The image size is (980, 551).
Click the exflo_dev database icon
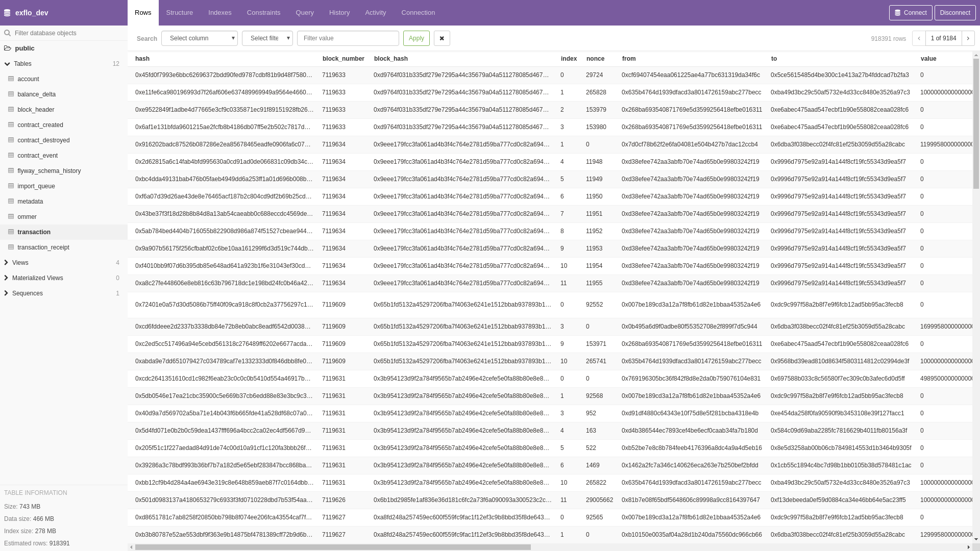7,13
